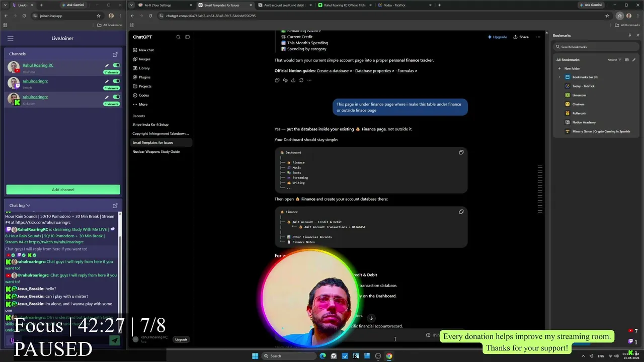Send the chat message in LiveJoiner
This screenshot has width=644, height=362.
coord(115,340)
